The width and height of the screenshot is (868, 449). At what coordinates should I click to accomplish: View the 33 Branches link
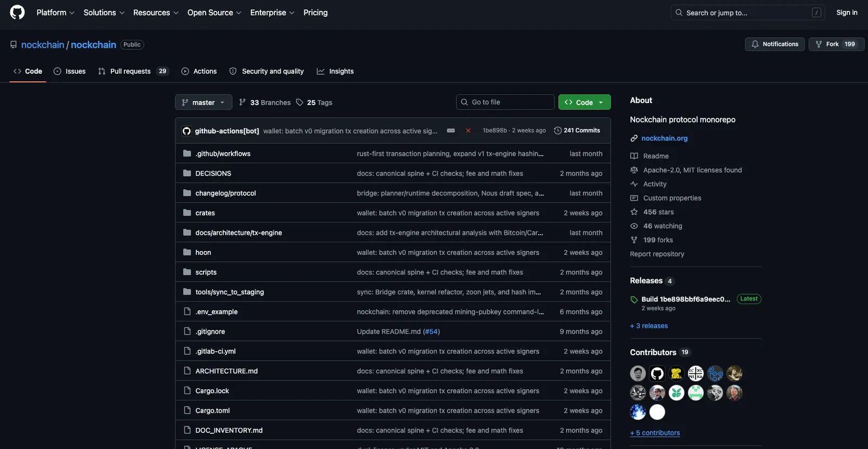(265, 102)
